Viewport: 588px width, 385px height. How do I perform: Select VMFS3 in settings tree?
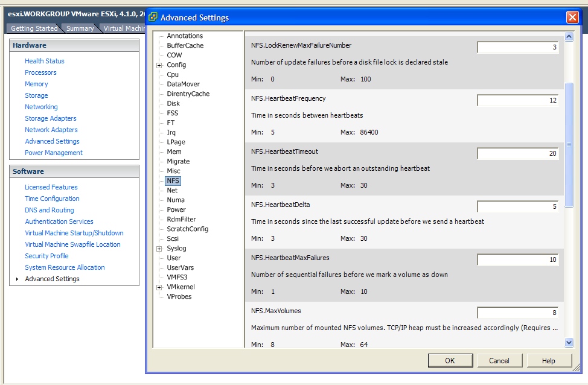[x=177, y=278]
